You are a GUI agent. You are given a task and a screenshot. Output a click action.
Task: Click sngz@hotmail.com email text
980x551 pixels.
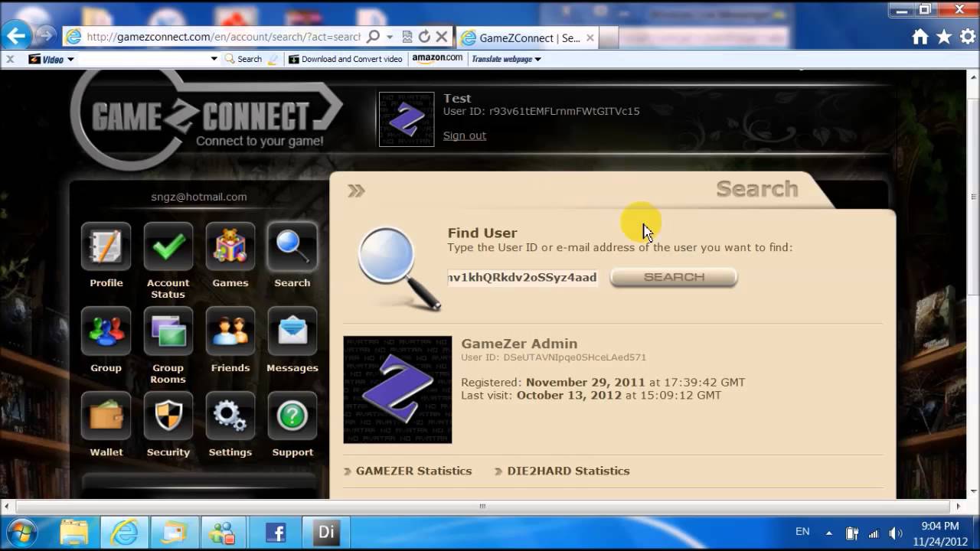point(199,197)
